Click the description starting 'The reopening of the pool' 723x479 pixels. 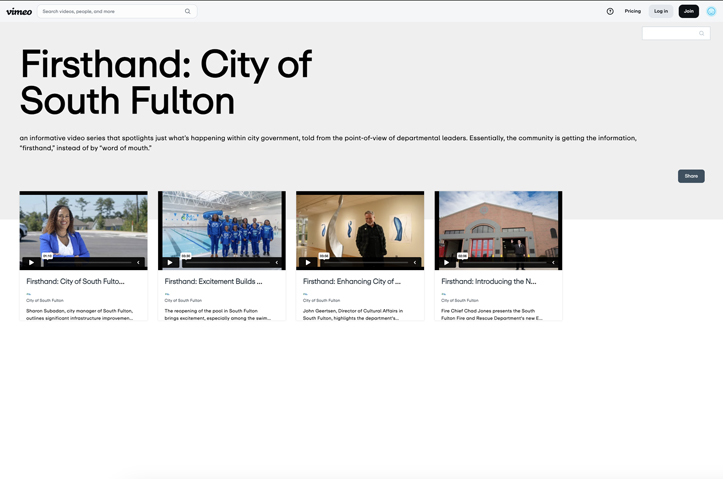(218, 314)
